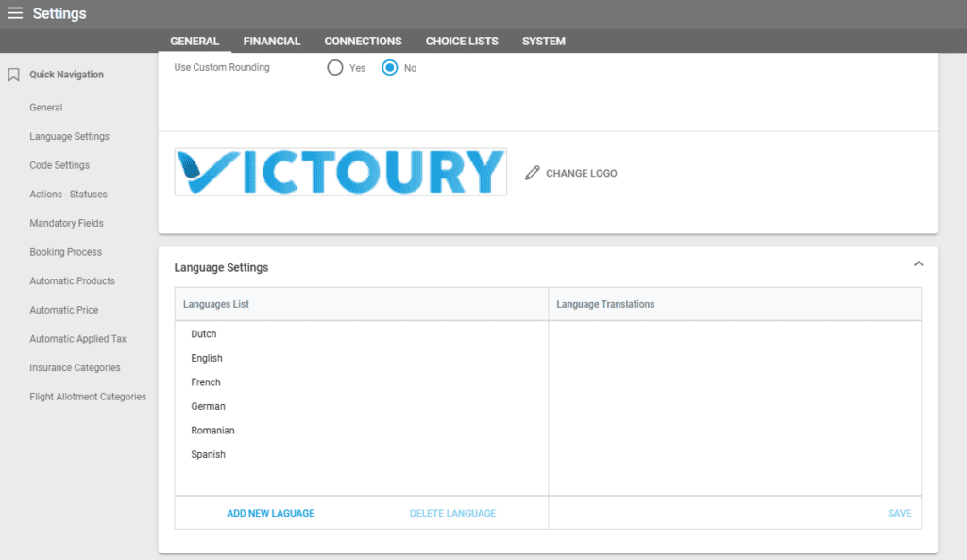
Task: Collapse the Language Settings panel
Action: tap(918, 264)
